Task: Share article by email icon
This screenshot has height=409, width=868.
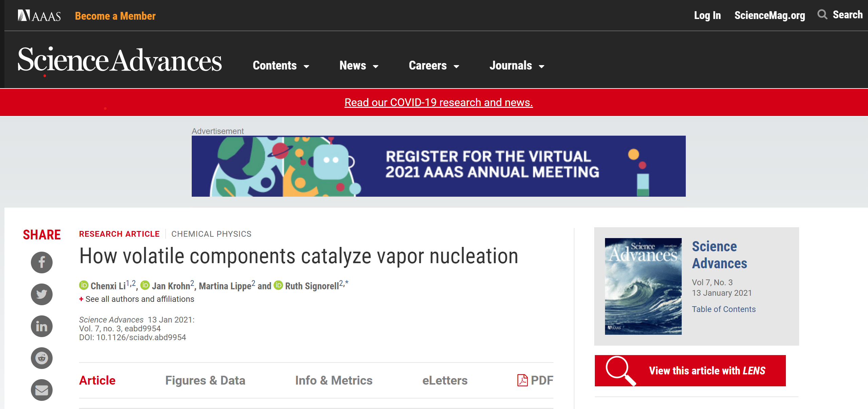Action: [42, 390]
